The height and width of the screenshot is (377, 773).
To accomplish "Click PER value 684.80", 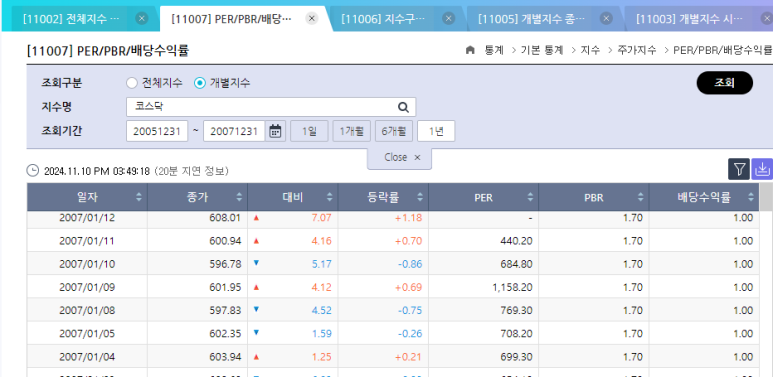I will coord(517,264).
